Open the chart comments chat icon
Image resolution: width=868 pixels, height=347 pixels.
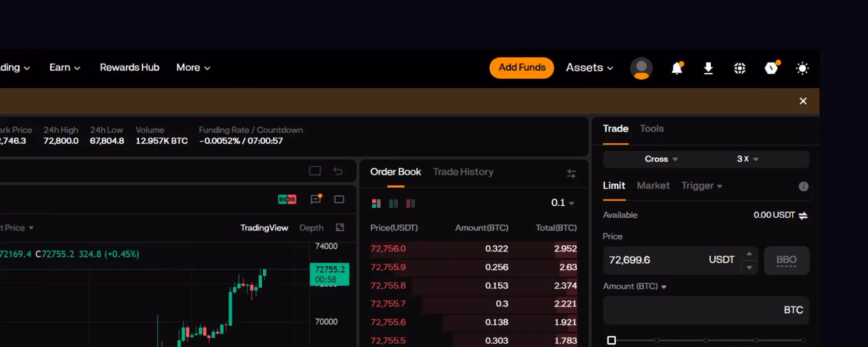click(x=316, y=199)
